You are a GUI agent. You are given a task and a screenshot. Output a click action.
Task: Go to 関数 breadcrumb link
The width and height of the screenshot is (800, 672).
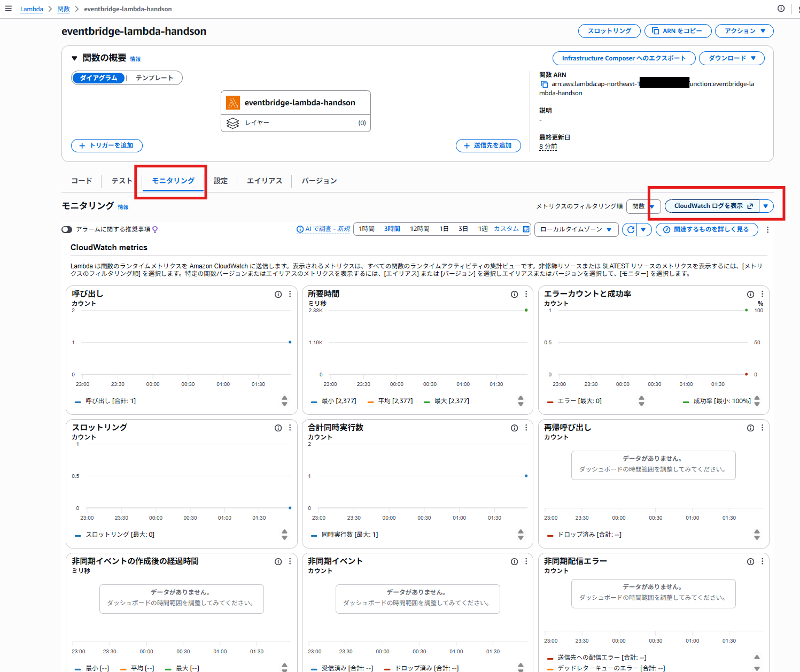64,9
